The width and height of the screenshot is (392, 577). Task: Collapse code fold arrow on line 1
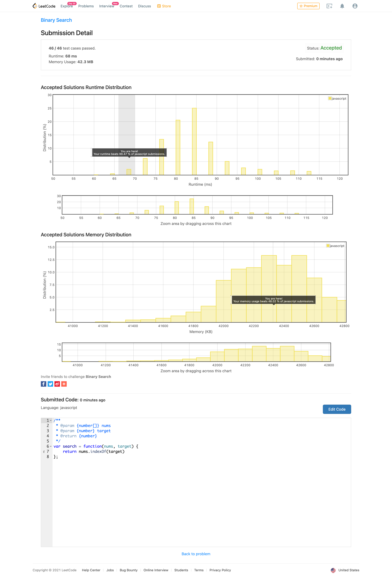point(51,421)
